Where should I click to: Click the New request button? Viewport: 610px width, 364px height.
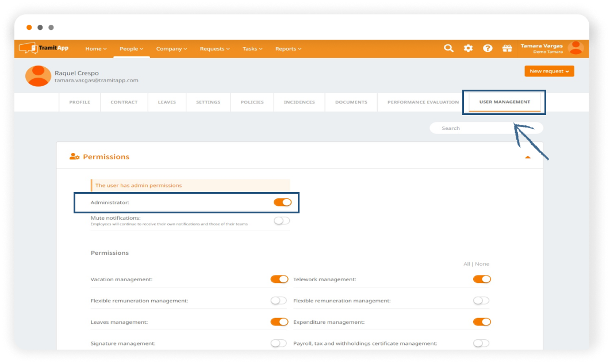[549, 71]
